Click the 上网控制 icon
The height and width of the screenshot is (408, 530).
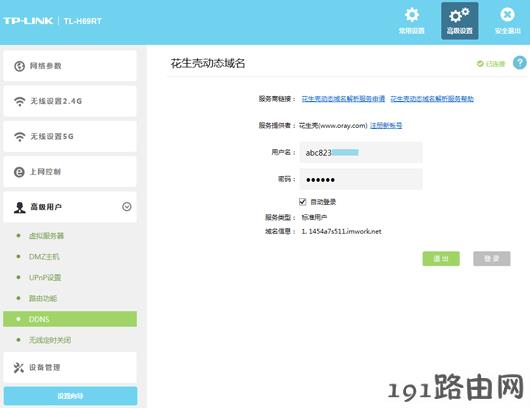tap(19, 172)
